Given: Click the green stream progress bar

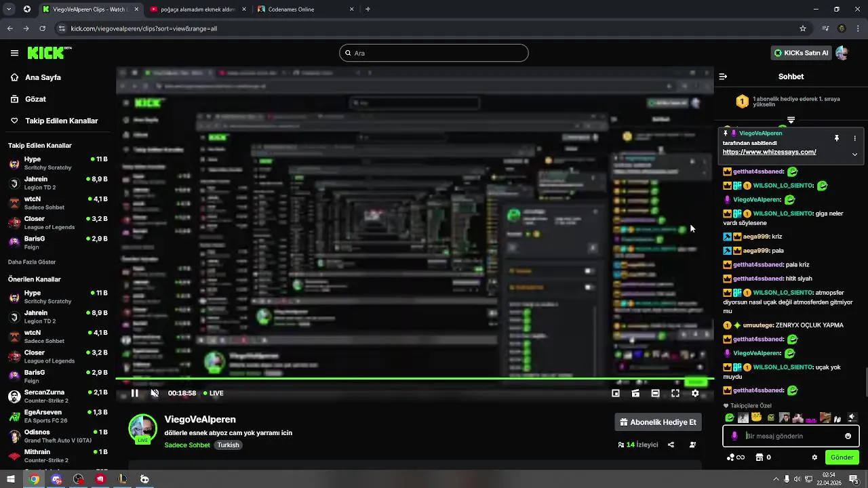Looking at the screenshot, I should click(x=414, y=379).
